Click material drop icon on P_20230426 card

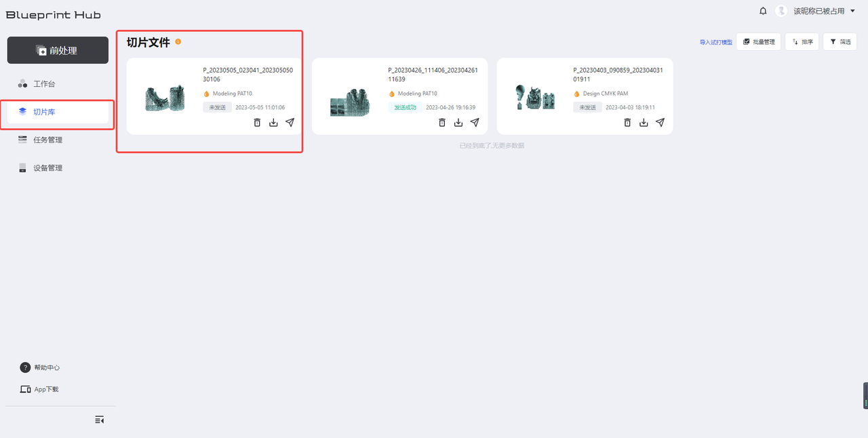pos(392,94)
